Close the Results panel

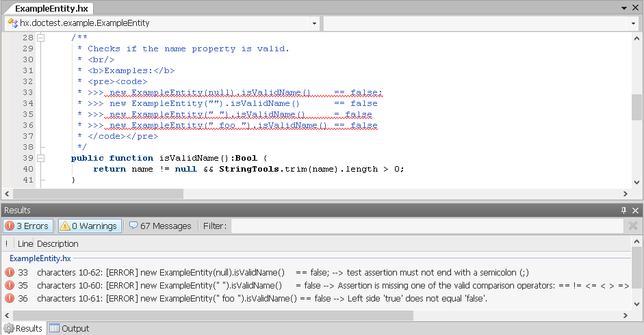click(x=635, y=210)
